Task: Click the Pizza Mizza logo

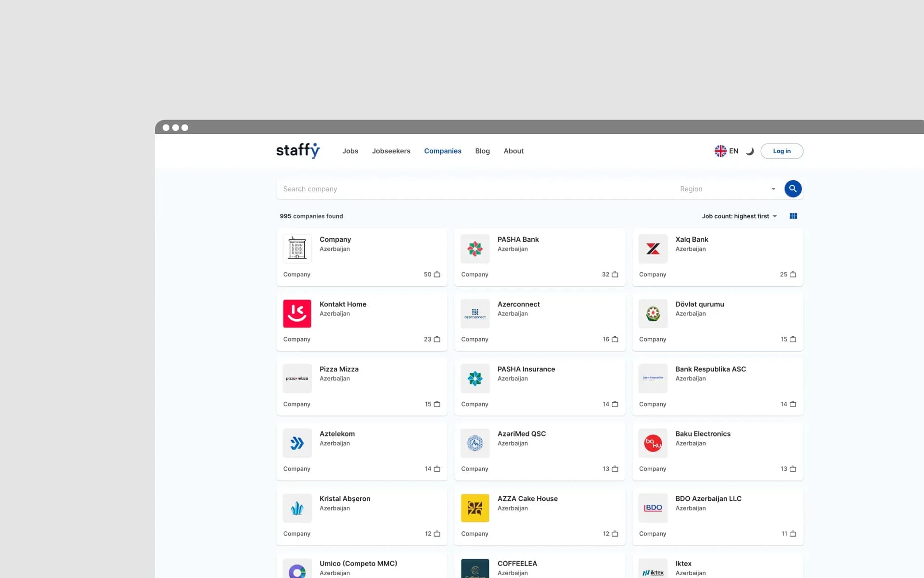Action: (297, 378)
